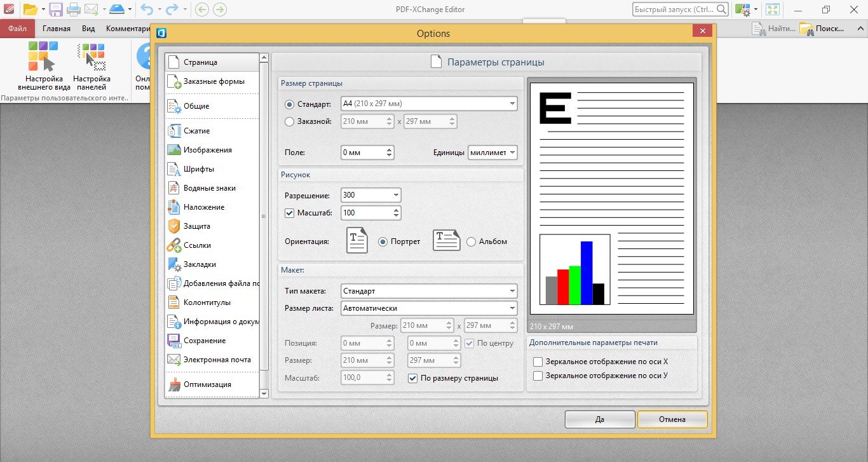The image size is (868, 462).
Task: Select the Security (Защита) shield icon
Action: 174,226
